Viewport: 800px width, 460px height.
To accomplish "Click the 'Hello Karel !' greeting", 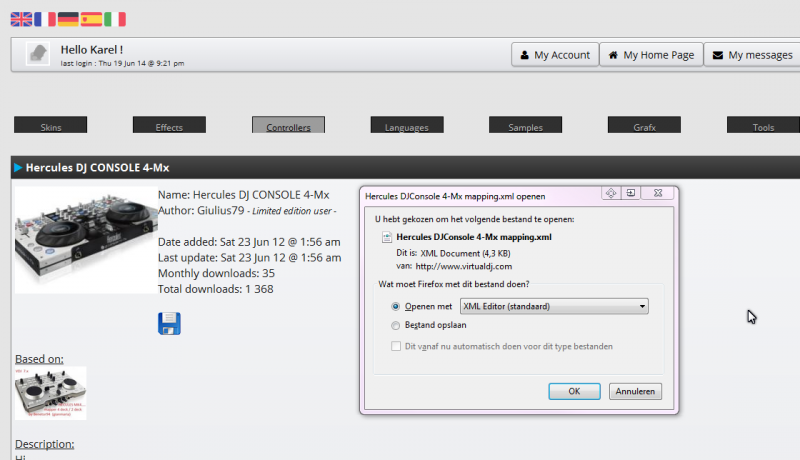I will click(92, 49).
